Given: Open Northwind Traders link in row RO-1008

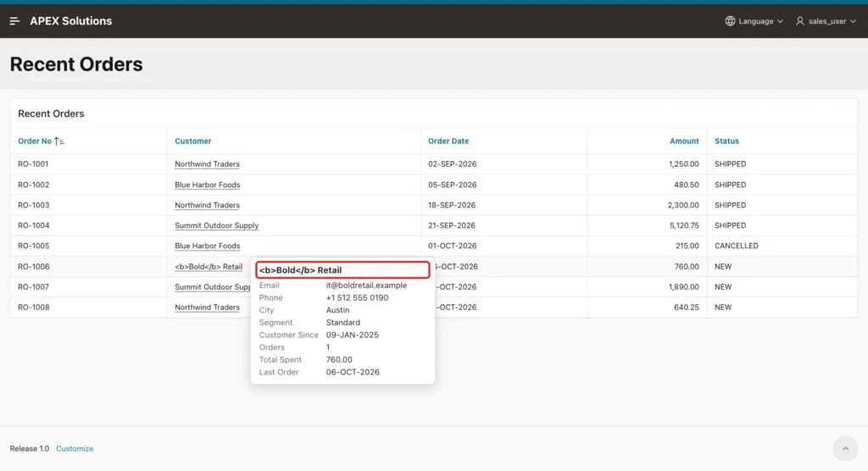Looking at the screenshot, I should point(207,308).
